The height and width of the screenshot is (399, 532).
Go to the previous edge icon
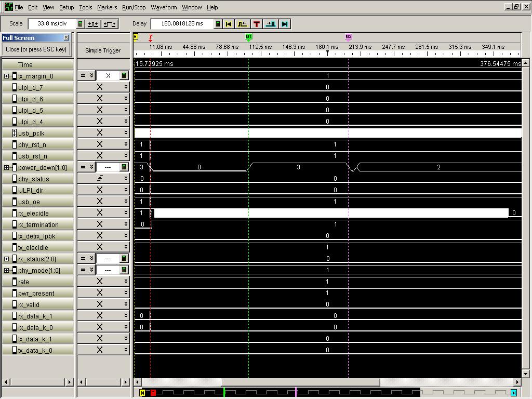(x=242, y=24)
